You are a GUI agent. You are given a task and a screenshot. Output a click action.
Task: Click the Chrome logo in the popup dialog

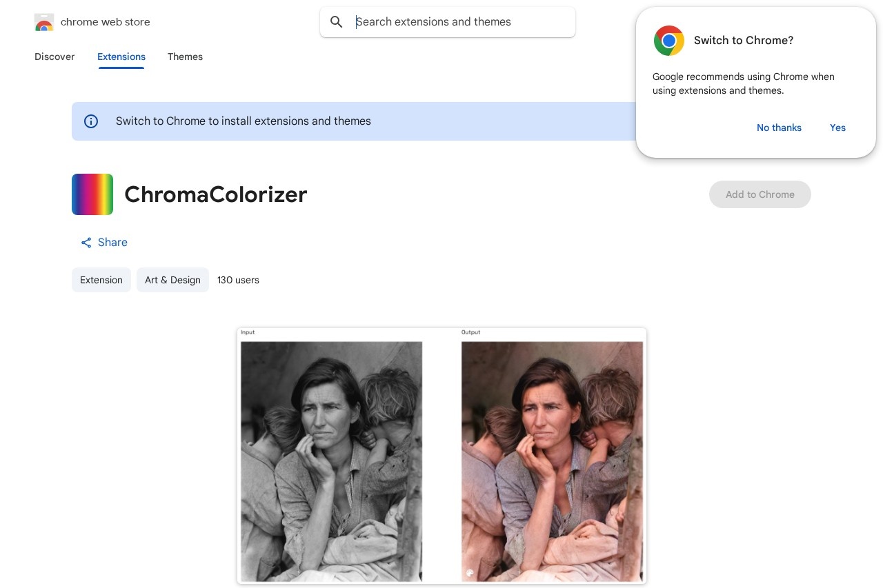tap(668, 41)
